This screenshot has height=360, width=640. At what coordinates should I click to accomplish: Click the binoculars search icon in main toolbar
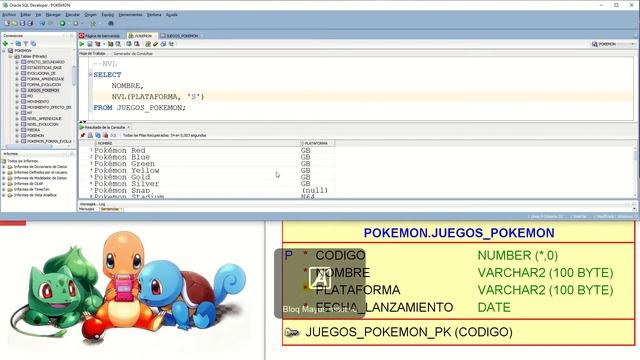[111, 23]
